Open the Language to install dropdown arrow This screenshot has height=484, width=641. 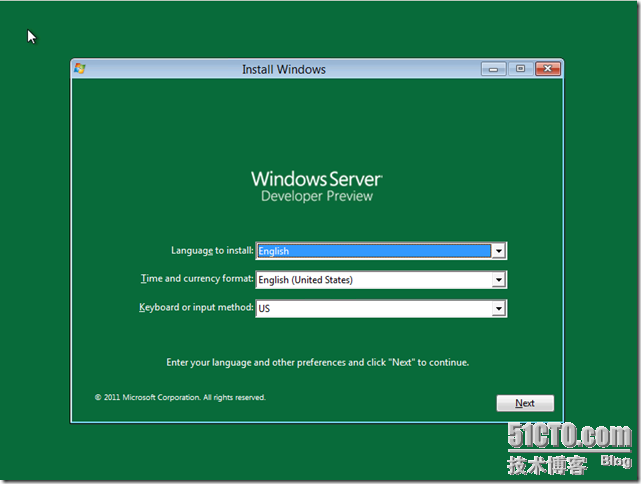click(498, 251)
